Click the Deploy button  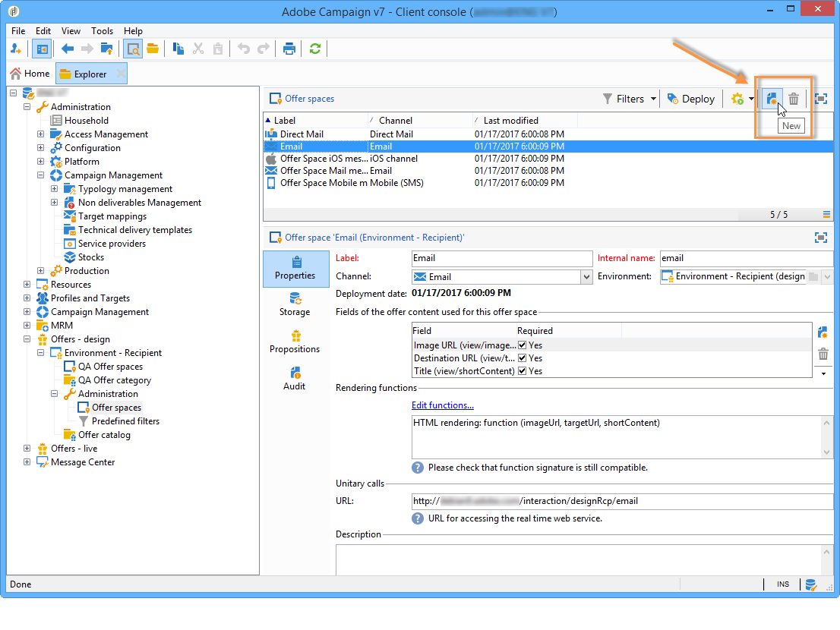click(x=691, y=99)
